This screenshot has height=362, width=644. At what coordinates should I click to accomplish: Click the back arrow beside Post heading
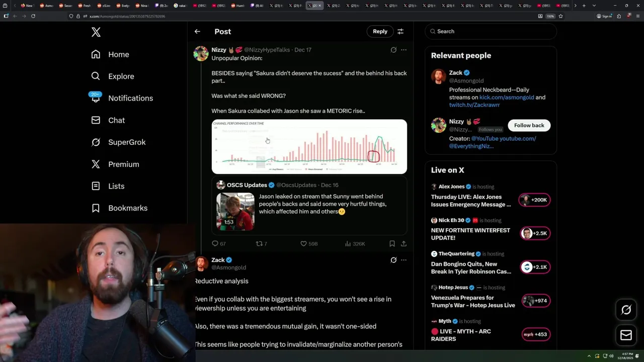[x=197, y=31]
